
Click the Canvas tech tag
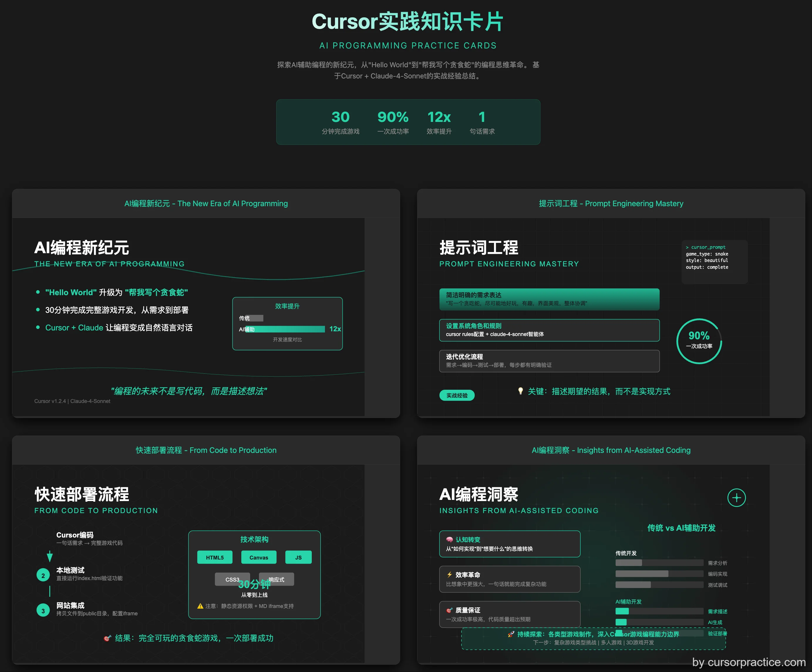259,557
